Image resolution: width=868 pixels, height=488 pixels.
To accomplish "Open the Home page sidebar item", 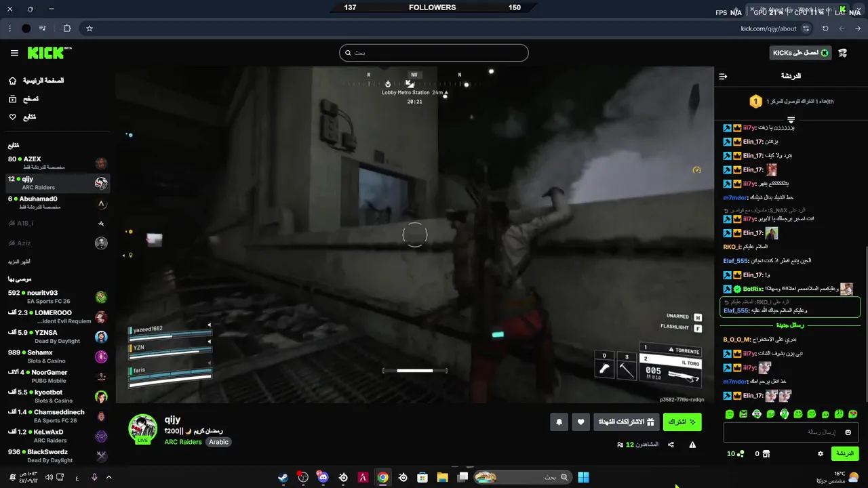I will pos(37,81).
